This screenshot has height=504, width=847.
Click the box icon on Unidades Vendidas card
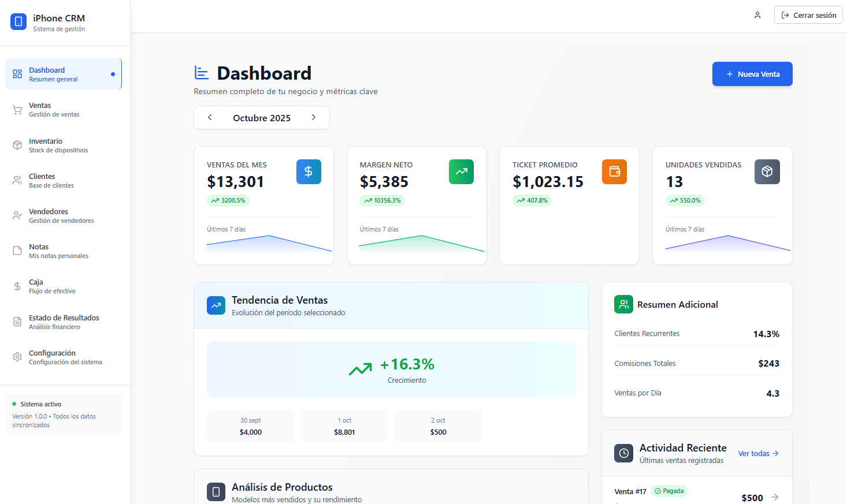(x=767, y=171)
